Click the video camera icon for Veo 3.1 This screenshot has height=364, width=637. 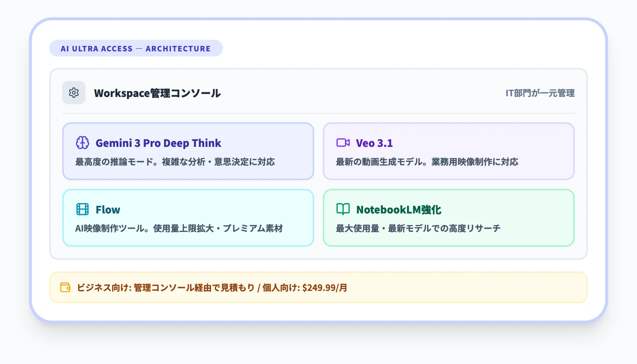coord(343,143)
